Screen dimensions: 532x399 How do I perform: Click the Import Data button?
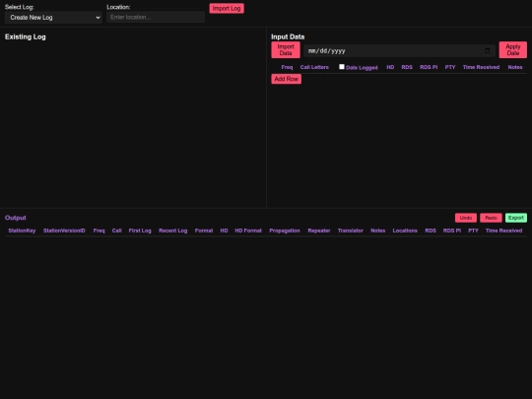tap(286, 50)
